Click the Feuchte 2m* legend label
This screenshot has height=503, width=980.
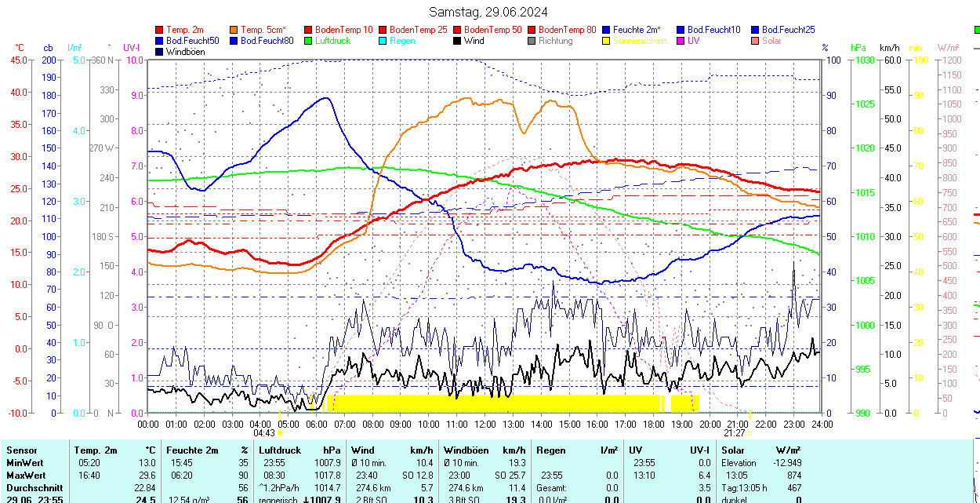pyautogui.click(x=637, y=30)
